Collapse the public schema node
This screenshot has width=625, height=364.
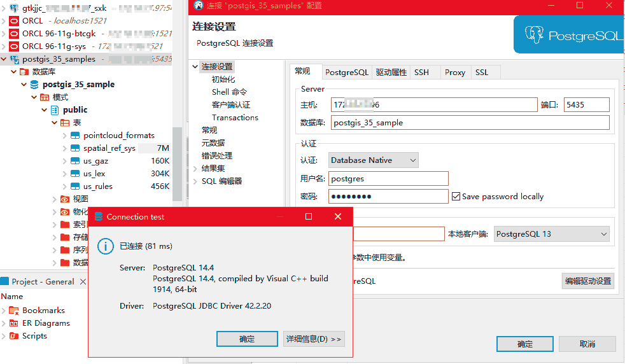[45, 110]
